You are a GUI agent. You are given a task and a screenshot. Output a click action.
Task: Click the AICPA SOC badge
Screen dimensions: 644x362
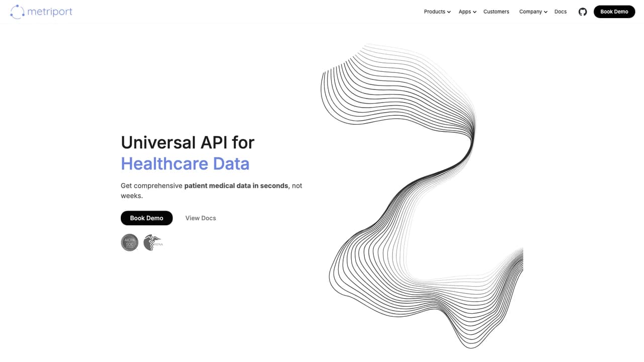[x=130, y=243]
